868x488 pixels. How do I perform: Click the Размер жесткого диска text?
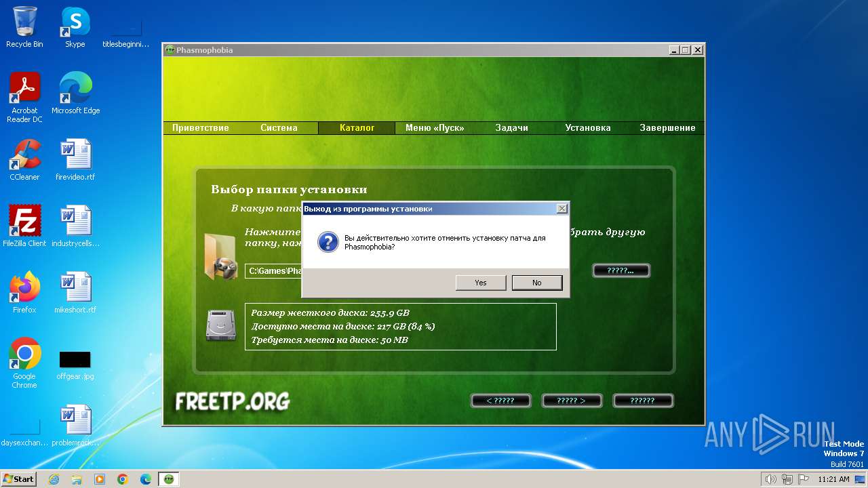330,313
